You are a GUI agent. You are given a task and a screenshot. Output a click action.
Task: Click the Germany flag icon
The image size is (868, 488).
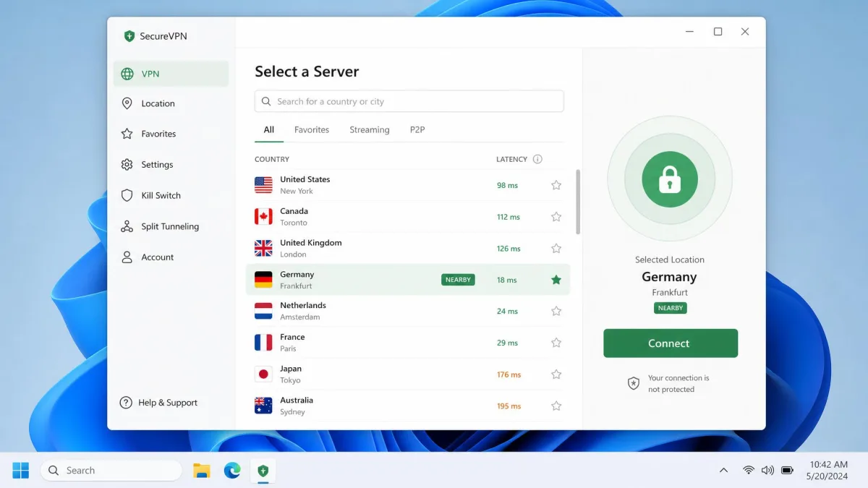click(x=263, y=280)
